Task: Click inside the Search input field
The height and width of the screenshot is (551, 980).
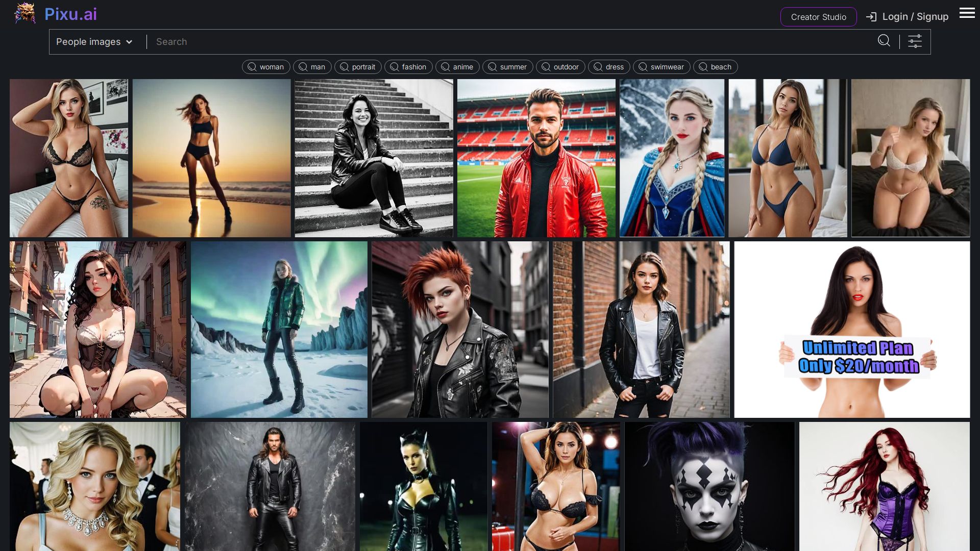Action: [510, 42]
